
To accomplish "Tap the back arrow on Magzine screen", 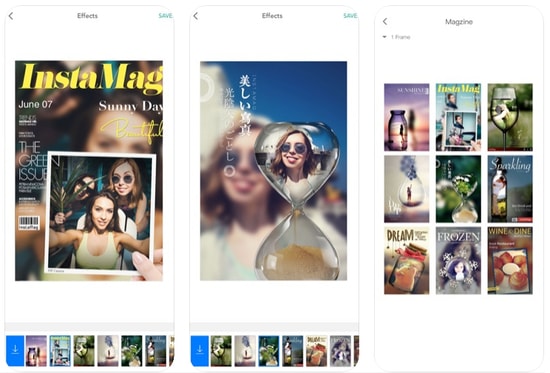I will pos(385,21).
